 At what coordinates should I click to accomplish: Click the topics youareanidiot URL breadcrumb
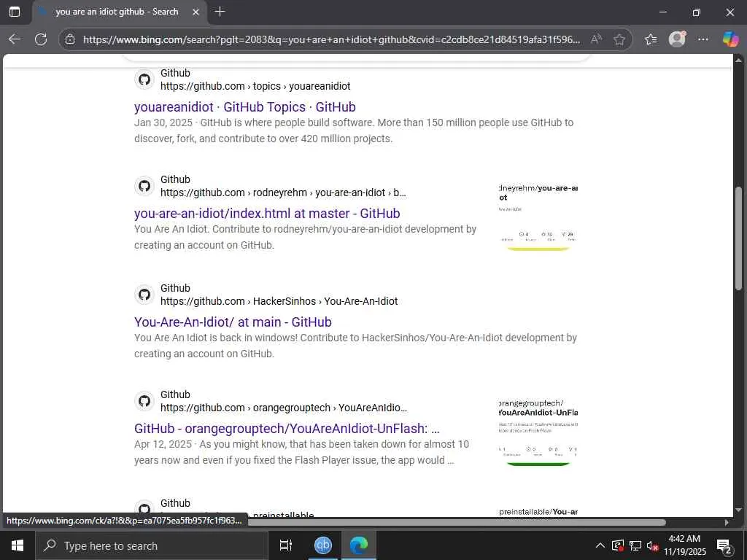(x=255, y=86)
